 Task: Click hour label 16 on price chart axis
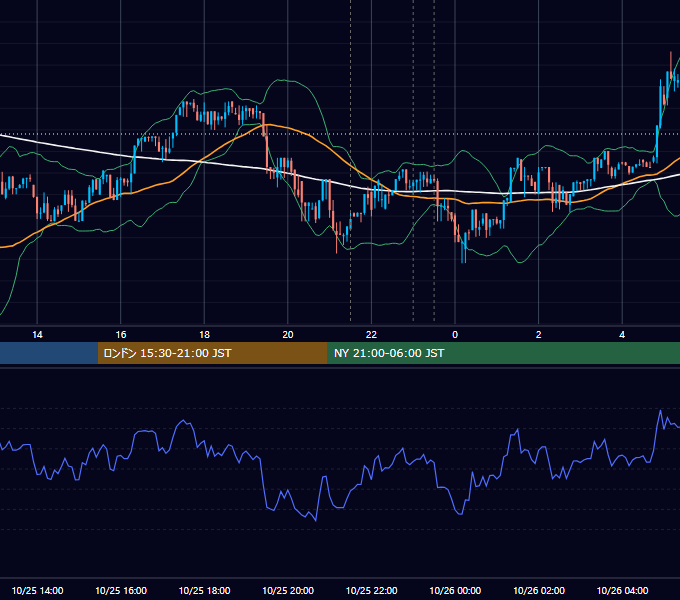121,335
